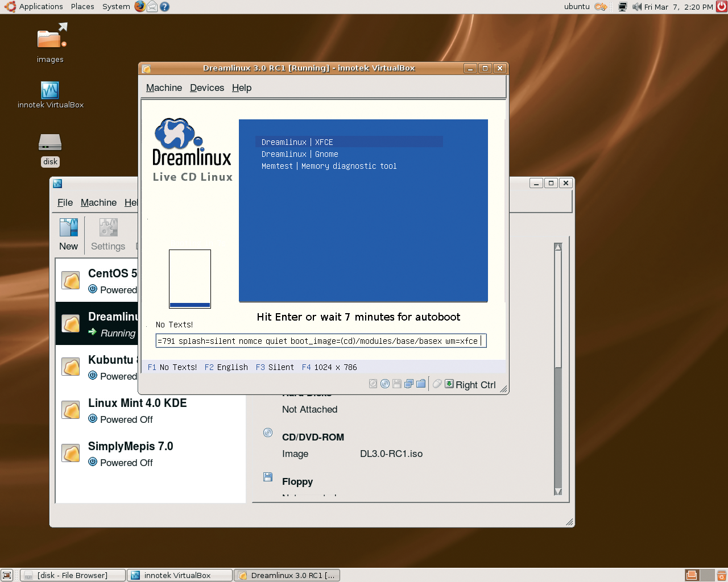Screen dimensions: 728x582
Task: Click the details pane scrollbar down arrow
Action: pos(558,491)
